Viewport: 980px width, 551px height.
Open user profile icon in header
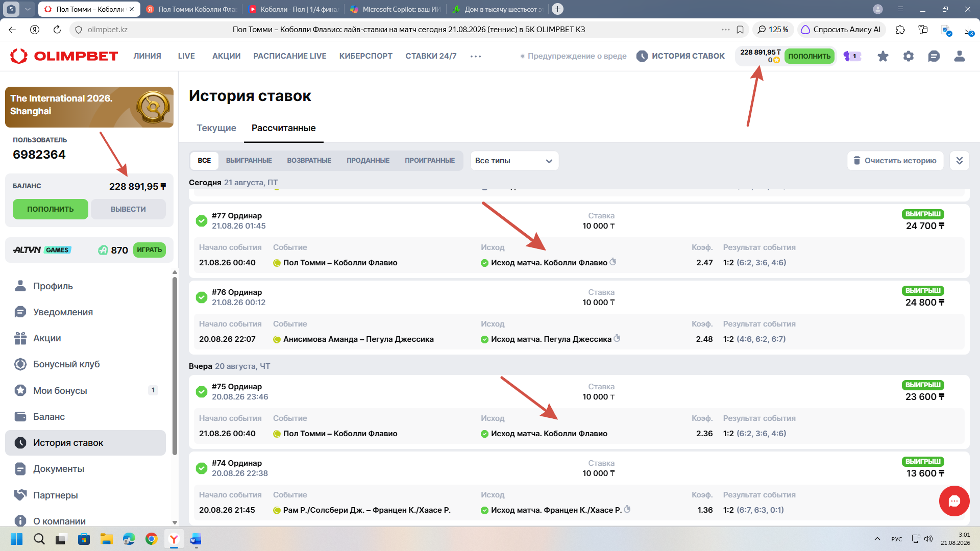[959, 56]
